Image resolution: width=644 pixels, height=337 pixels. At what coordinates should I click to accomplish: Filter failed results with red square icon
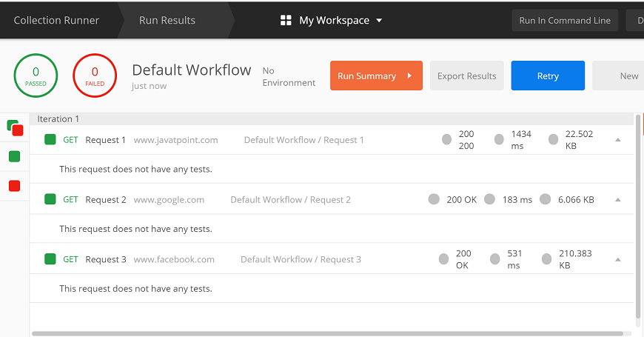14,186
